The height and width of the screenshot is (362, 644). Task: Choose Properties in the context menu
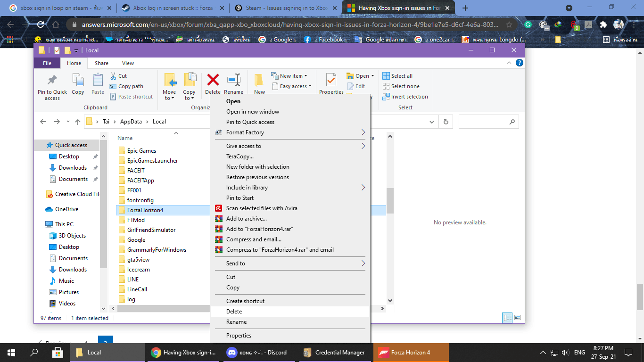(x=290, y=336)
